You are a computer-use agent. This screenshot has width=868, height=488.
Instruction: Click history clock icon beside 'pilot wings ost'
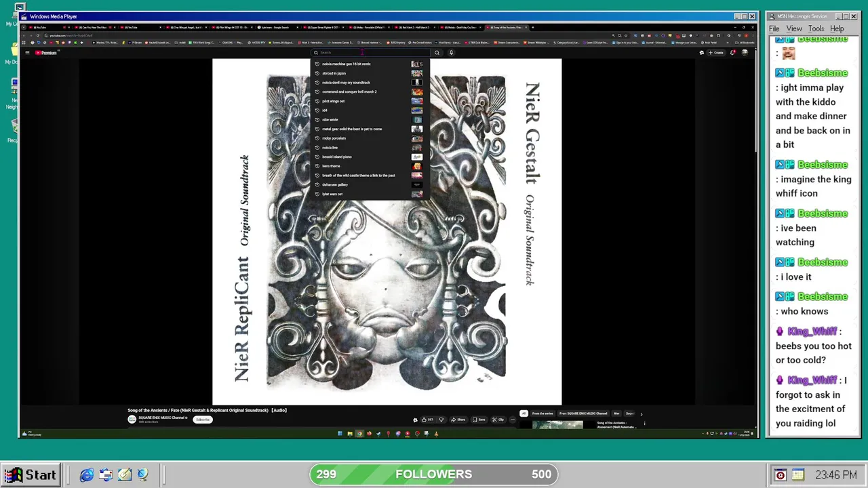[317, 101]
